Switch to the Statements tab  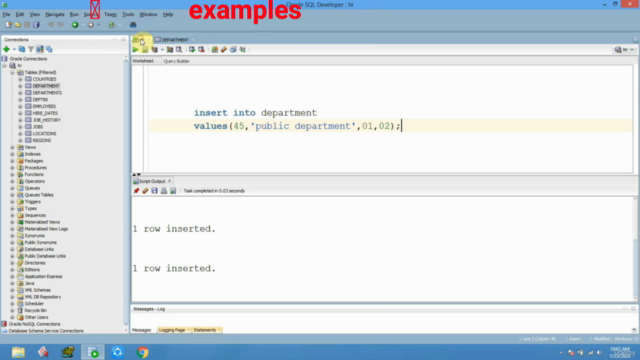205,330
